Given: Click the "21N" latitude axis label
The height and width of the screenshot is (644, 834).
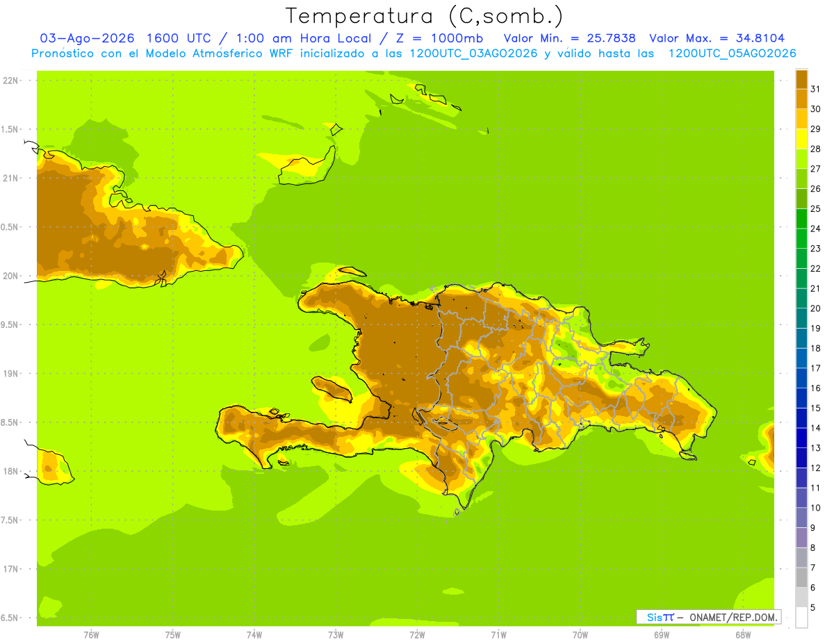Looking at the screenshot, I should click(x=11, y=179).
